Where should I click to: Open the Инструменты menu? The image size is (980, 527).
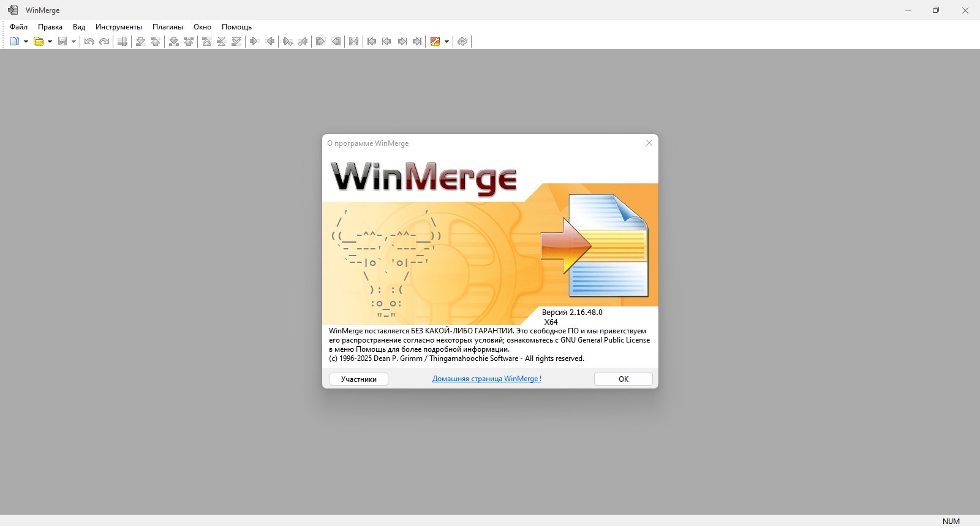pyautogui.click(x=118, y=27)
